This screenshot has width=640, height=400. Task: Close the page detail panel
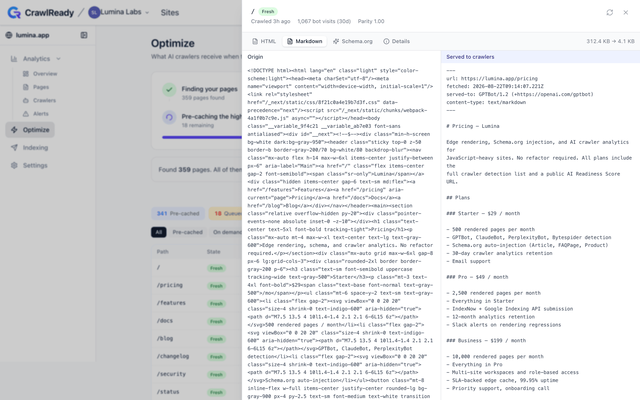point(626,13)
